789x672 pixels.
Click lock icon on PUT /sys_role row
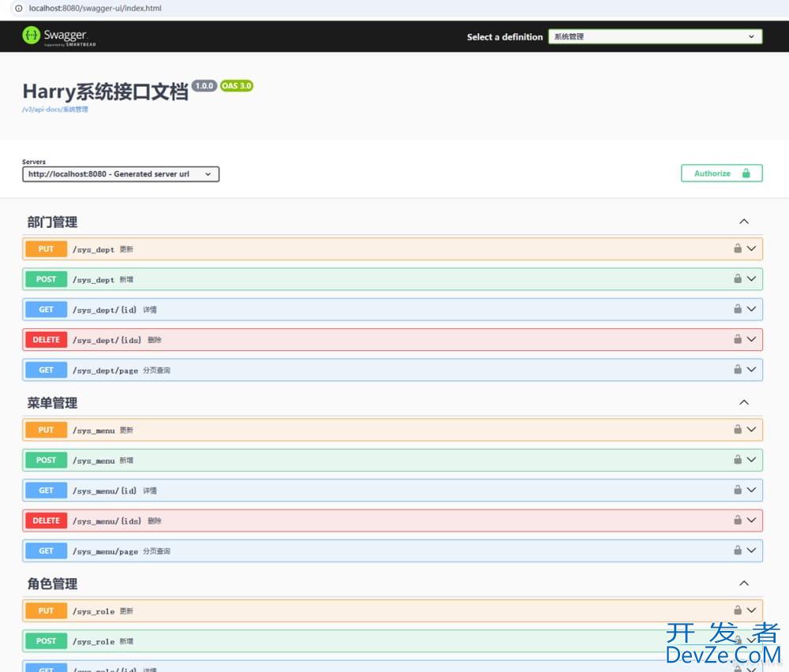[x=738, y=610]
